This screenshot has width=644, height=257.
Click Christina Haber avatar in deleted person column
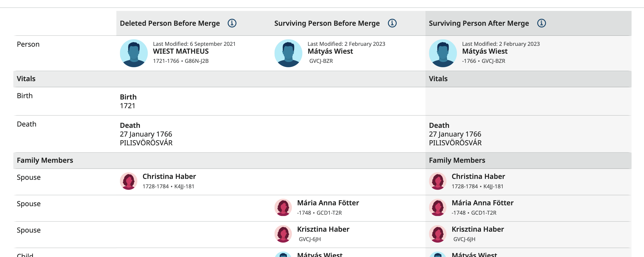[129, 181]
